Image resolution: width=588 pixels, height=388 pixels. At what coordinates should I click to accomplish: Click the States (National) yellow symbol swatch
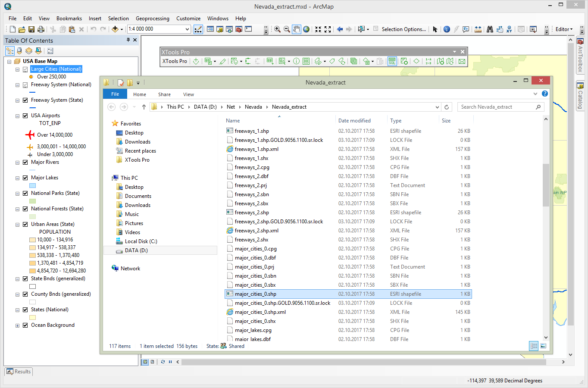[32, 318]
